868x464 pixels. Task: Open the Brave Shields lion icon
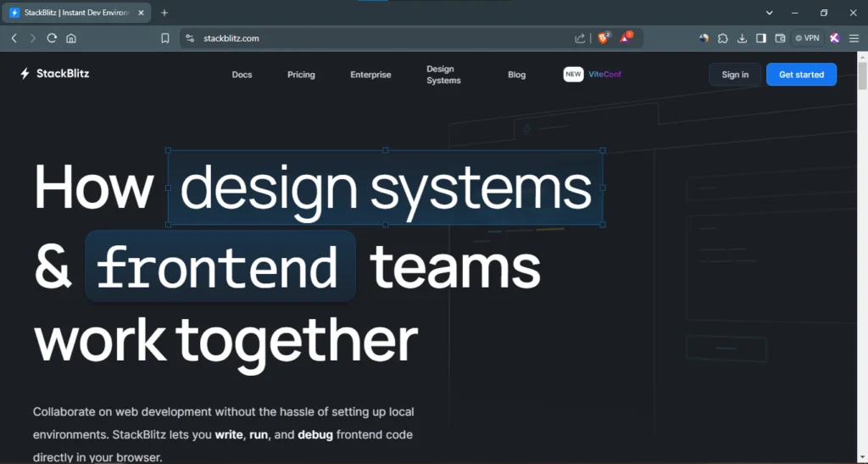pos(604,37)
